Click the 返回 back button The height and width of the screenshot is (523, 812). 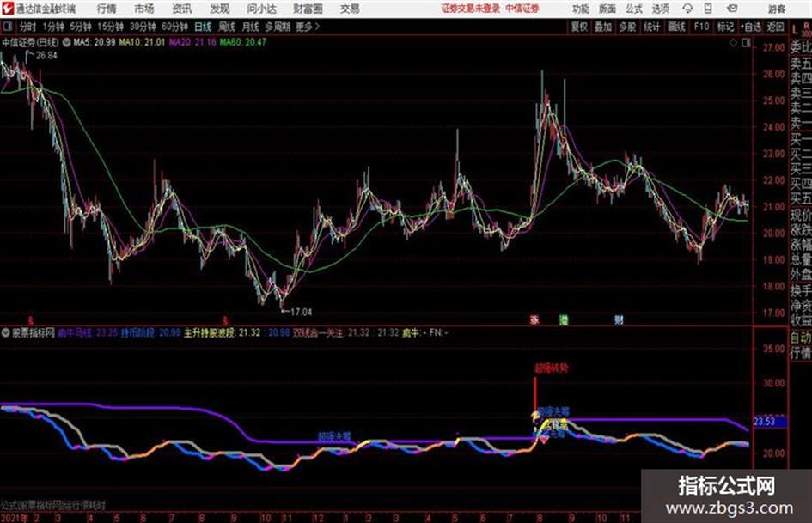pos(775,27)
